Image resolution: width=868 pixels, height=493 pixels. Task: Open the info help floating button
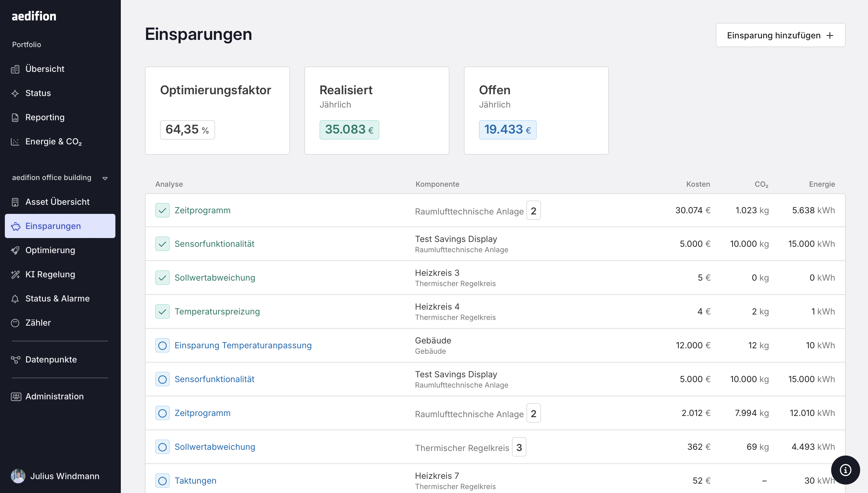click(x=845, y=470)
